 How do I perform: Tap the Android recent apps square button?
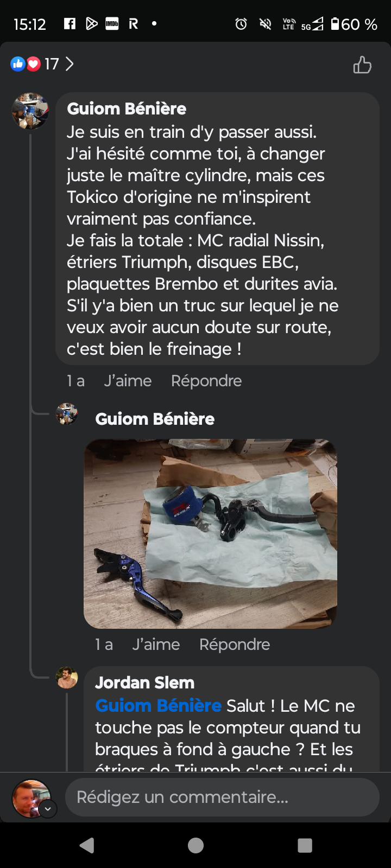click(x=305, y=845)
